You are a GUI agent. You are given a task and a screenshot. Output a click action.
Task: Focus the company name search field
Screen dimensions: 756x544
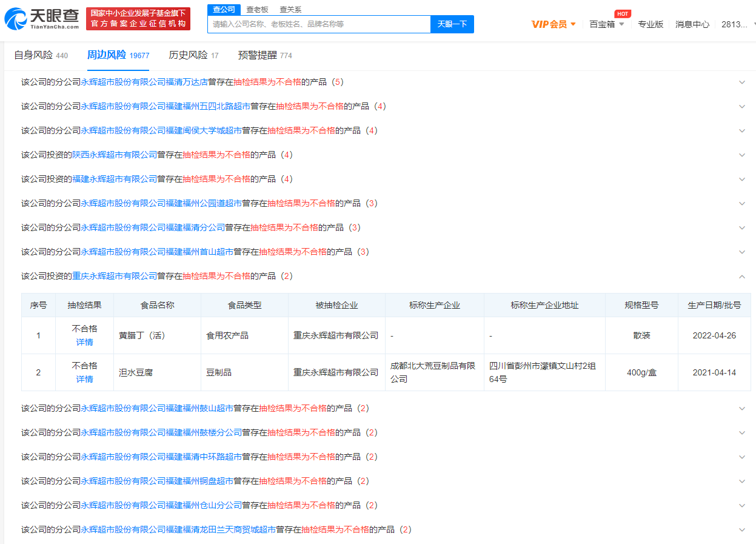coord(319,24)
